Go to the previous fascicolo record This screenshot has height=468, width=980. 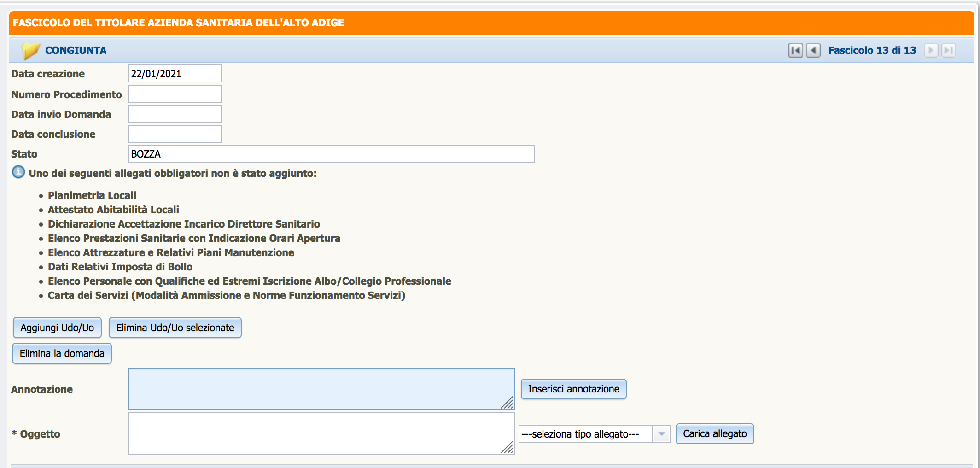pos(813,50)
